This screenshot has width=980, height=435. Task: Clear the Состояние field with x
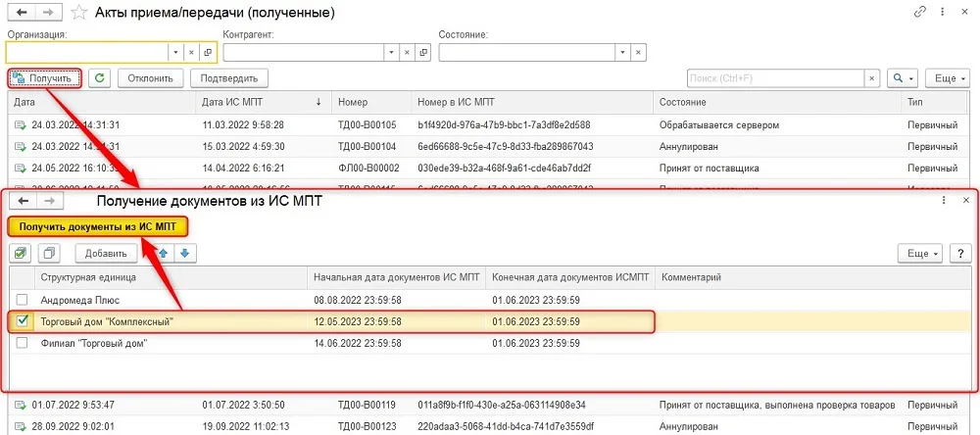pos(638,53)
